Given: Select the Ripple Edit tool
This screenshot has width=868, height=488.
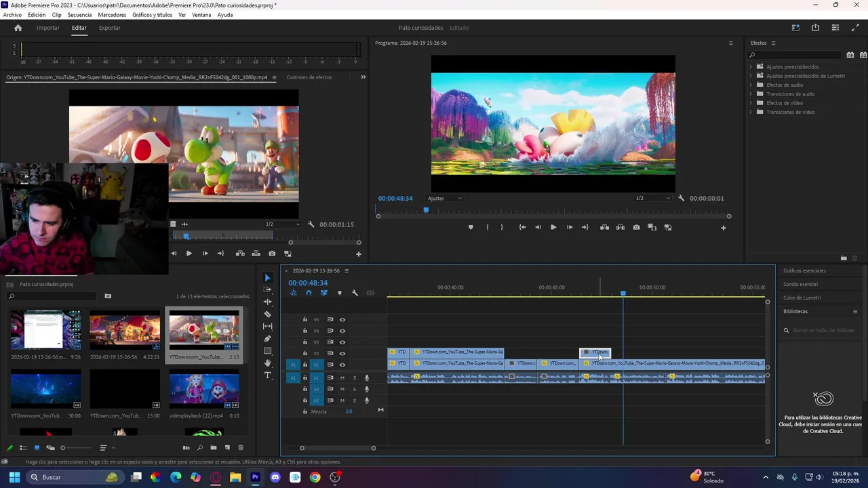Looking at the screenshot, I should pos(267,302).
